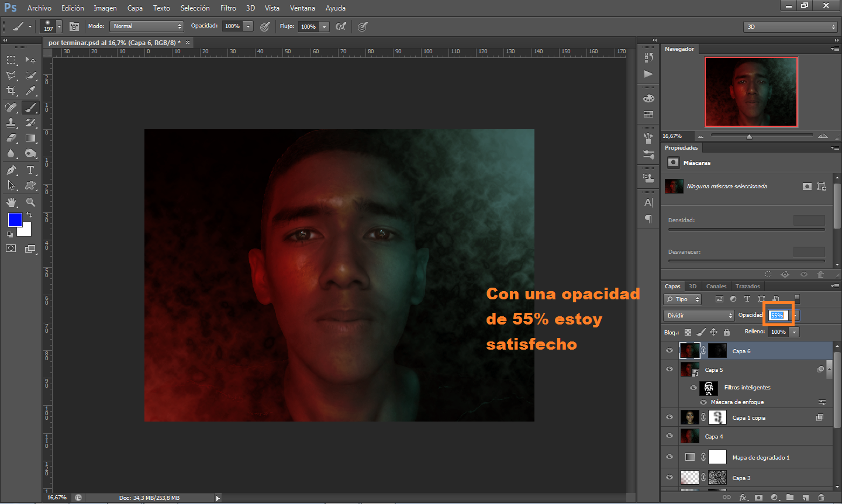Select the Move tool
This screenshot has width=842, height=504.
(x=30, y=60)
